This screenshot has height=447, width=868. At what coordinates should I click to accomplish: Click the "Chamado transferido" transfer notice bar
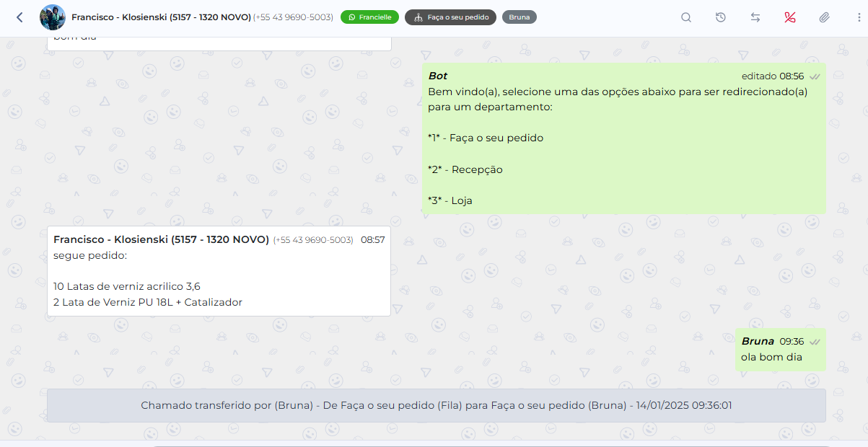[x=437, y=406]
